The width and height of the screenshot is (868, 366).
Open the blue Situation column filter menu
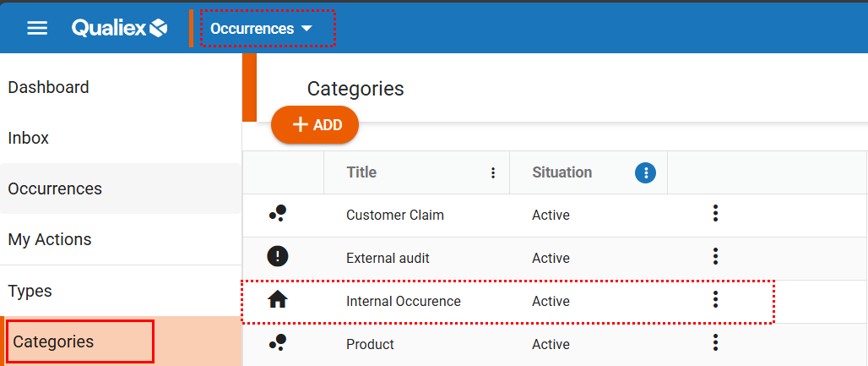tap(645, 173)
